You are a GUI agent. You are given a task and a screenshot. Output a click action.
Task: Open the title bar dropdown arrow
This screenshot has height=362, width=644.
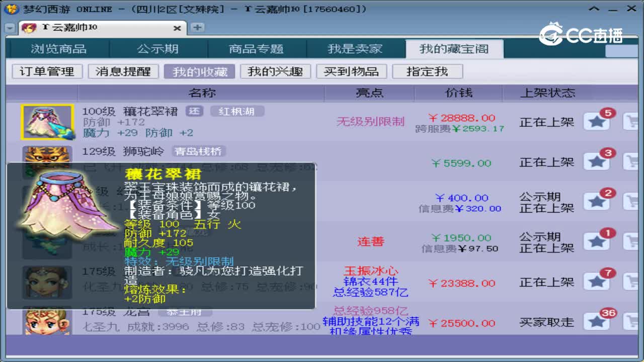pyautogui.click(x=595, y=9)
